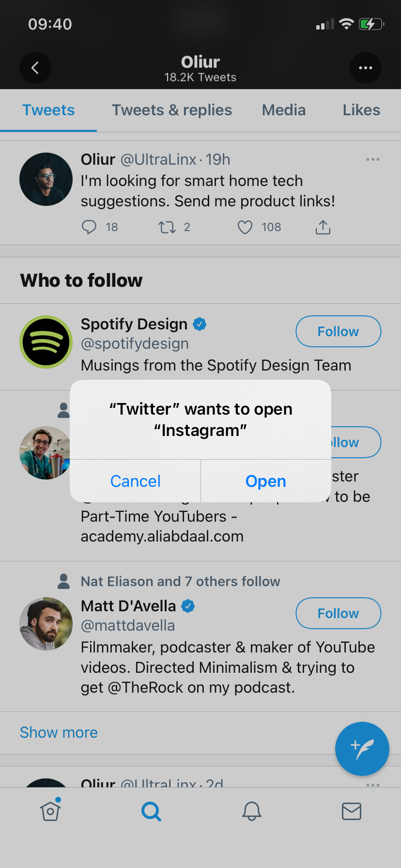The image size is (401, 868).
Task: Open the share icon on Oliur's tweet
Action: [x=323, y=226]
